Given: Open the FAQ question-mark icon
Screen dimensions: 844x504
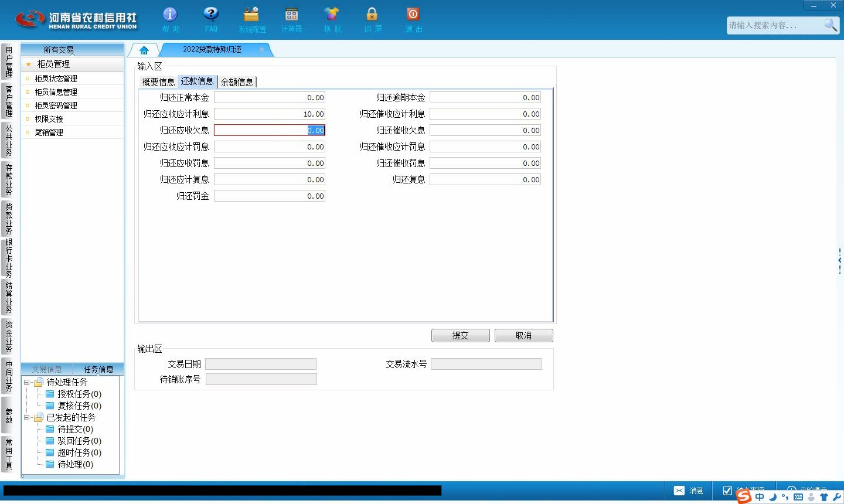Looking at the screenshot, I should 211,19.
